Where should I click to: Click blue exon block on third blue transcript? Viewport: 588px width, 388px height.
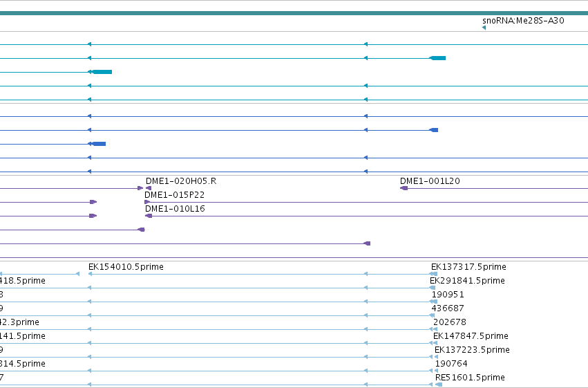(99, 144)
